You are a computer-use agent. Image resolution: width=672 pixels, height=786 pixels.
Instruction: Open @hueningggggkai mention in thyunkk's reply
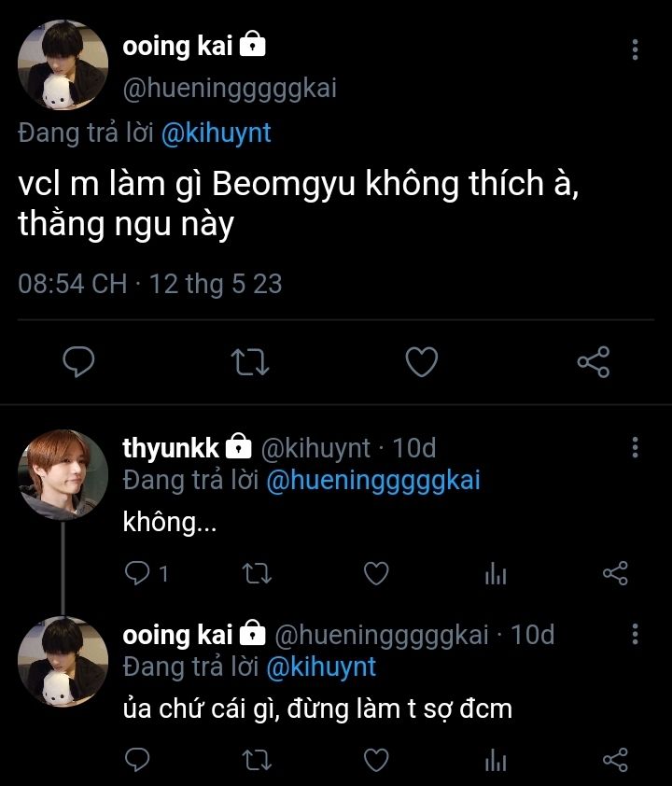pyautogui.click(x=372, y=480)
